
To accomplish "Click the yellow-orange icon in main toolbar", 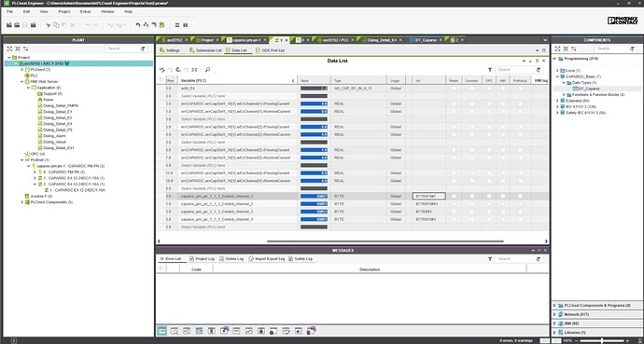I will tap(161, 25).
